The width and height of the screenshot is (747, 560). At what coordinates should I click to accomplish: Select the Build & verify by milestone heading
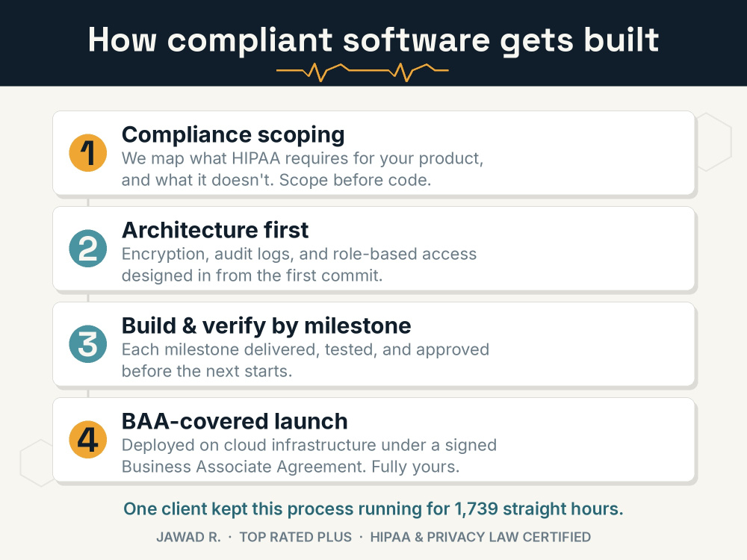267,326
